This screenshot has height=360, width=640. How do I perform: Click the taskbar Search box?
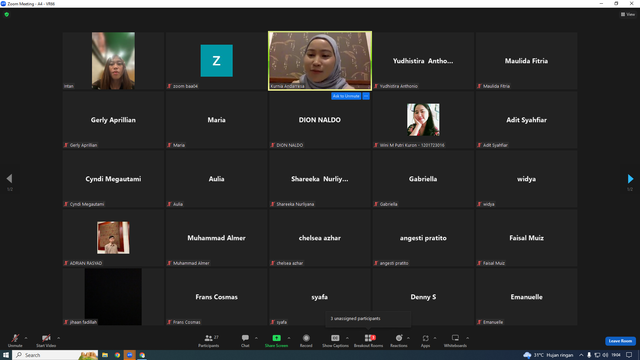tap(55, 355)
